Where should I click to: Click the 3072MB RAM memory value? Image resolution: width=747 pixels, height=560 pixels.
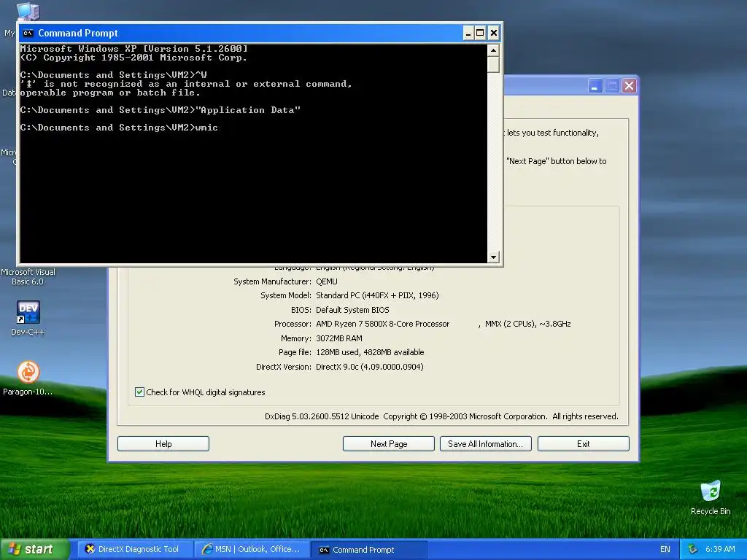[339, 338]
